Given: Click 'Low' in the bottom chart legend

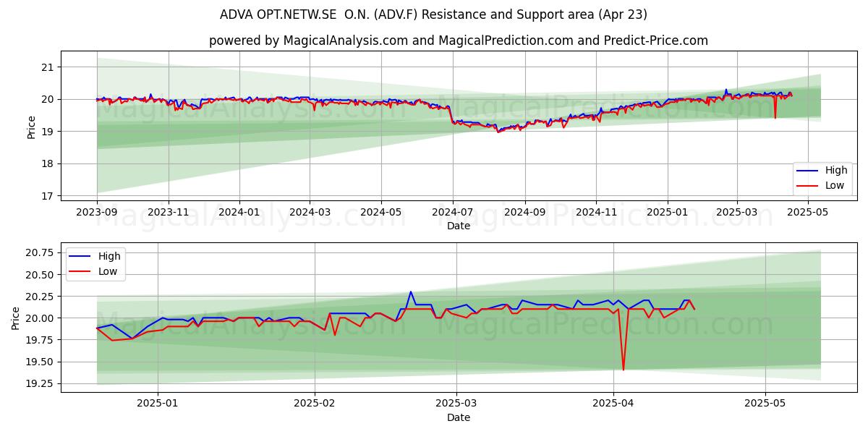Looking at the screenshot, I should 108,271.
